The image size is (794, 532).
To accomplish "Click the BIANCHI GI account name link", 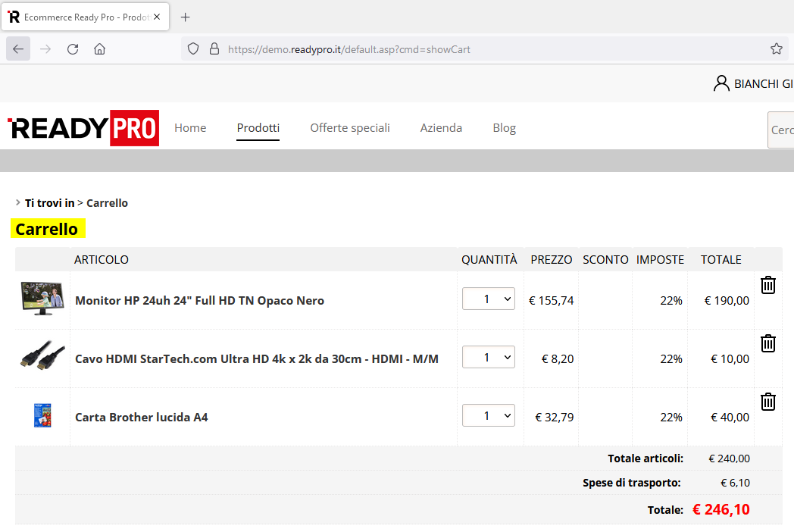I will tap(764, 83).
